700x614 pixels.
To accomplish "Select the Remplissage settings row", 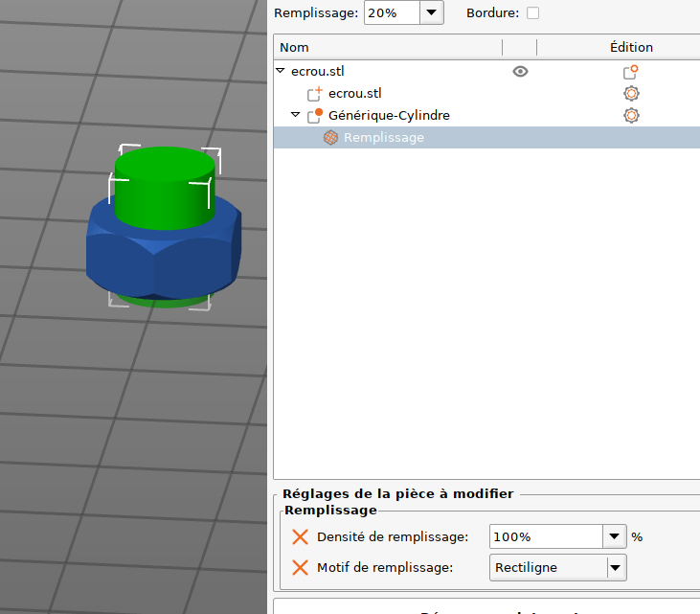I will pos(486,137).
